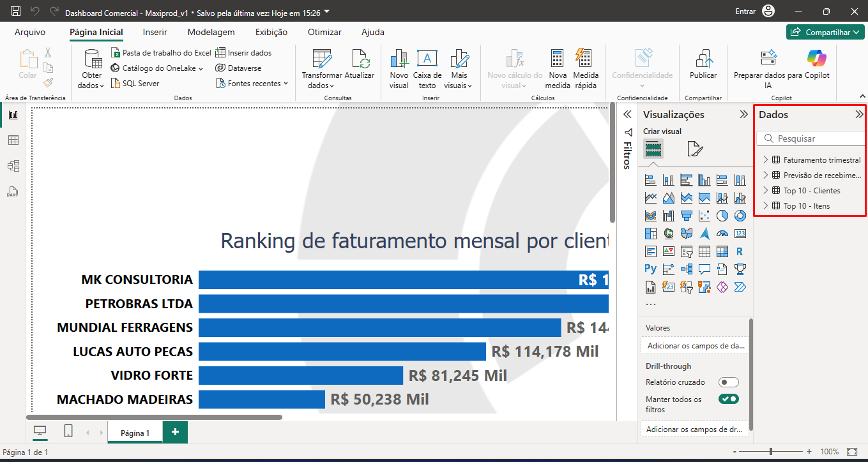This screenshot has height=462, width=868.
Task: Expand the Faturamento trimestral table
Action: tap(766, 160)
